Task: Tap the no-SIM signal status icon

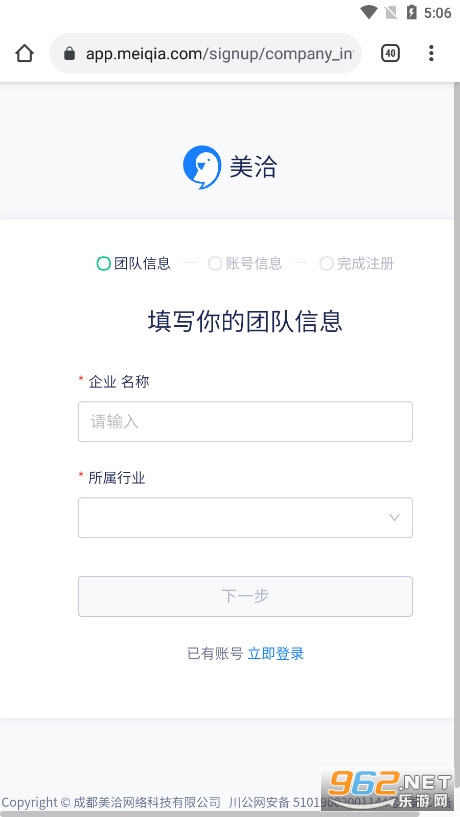Action: click(391, 12)
